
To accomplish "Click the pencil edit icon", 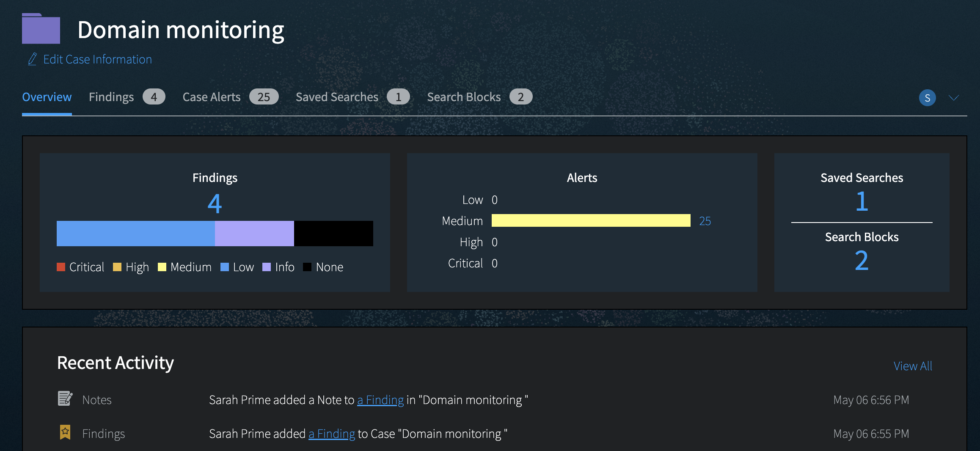I will pos(32,59).
